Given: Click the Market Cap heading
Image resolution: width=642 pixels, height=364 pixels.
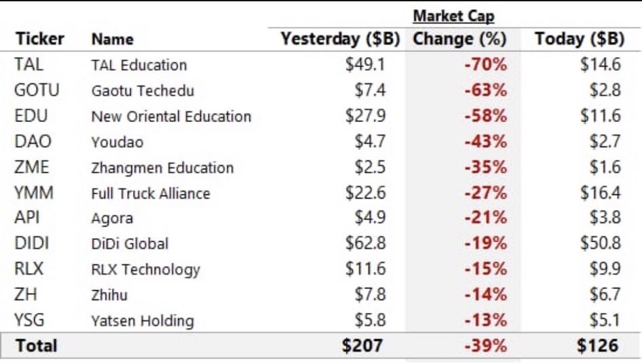Looking at the screenshot, I should click(x=453, y=16).
